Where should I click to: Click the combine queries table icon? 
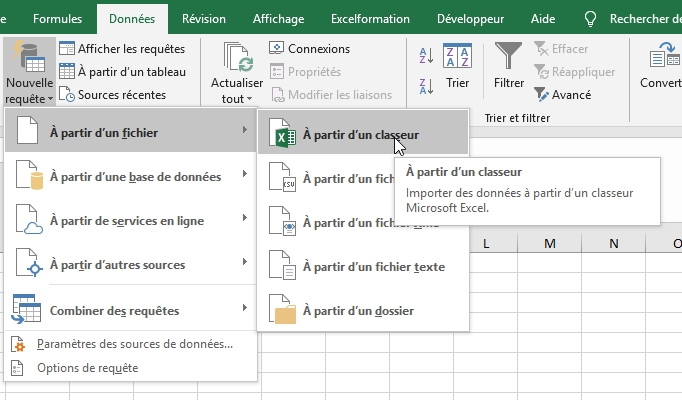coord(26,309)
